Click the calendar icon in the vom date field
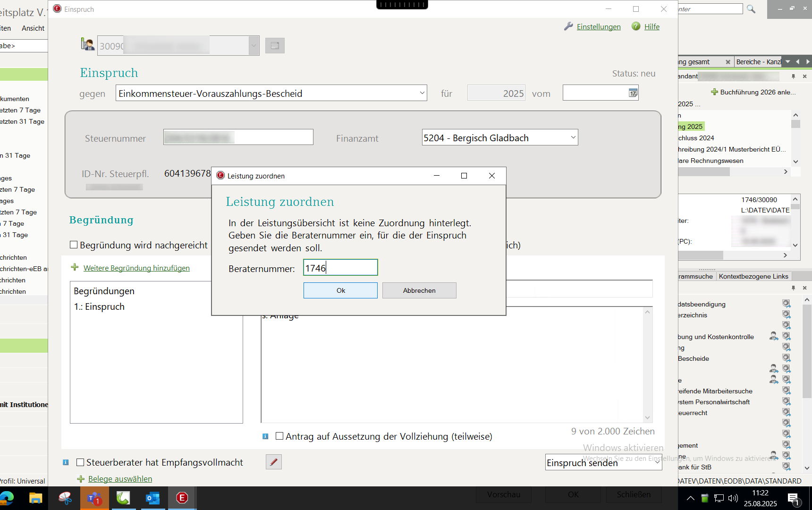The width and height of the screenshot is (812, 510). (x=633, y=93)
